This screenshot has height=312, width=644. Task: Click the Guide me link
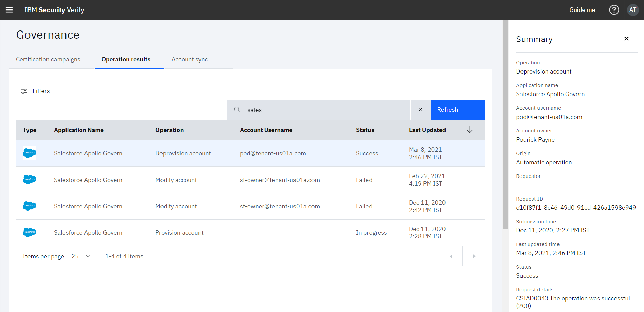click(582, 10)
